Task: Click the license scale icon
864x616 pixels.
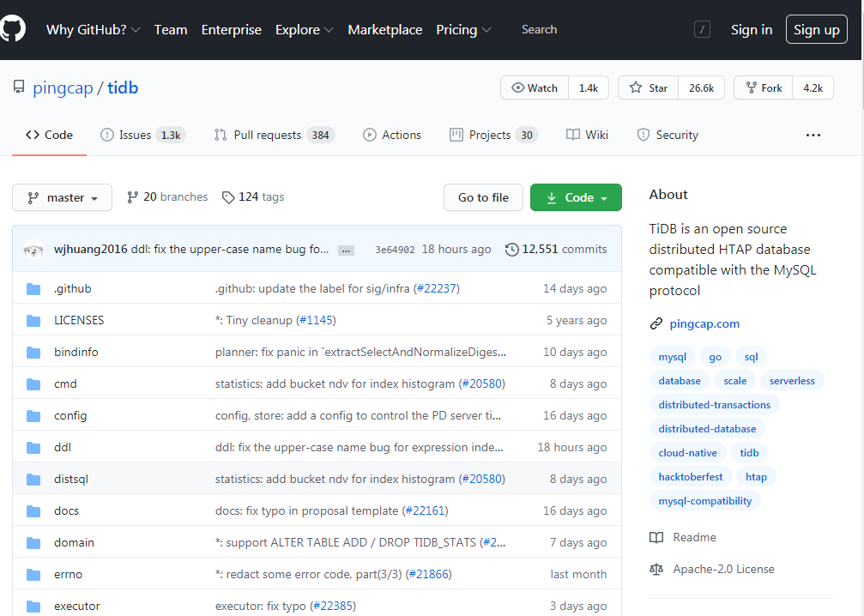Action: 656,570
